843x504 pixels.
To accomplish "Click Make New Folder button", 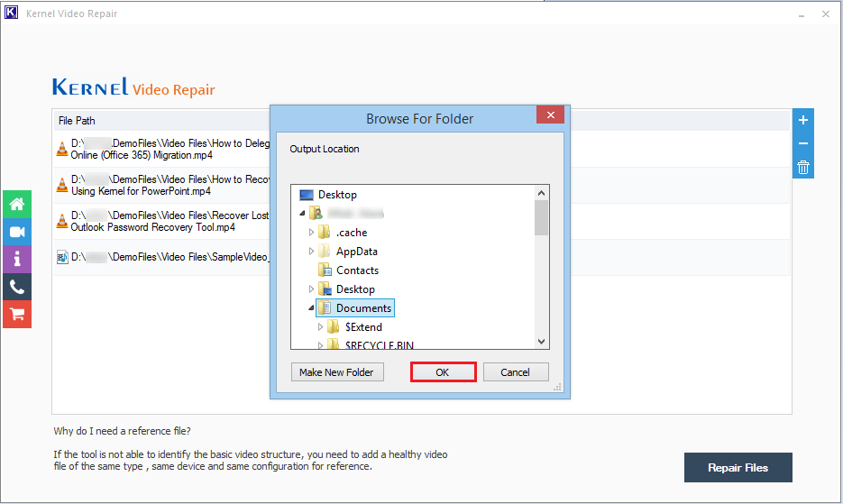I will point(338,372).
